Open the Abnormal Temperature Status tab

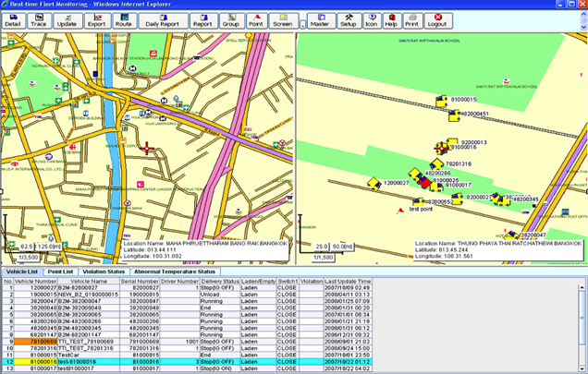(x=175, y=271)
